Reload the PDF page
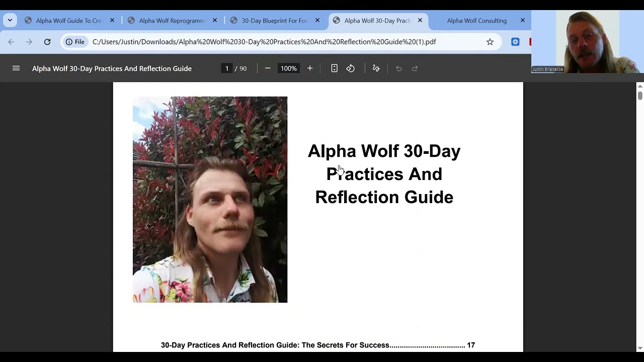Screen dimensions: 644x362 pyautogui.click(x=47, y=42)
